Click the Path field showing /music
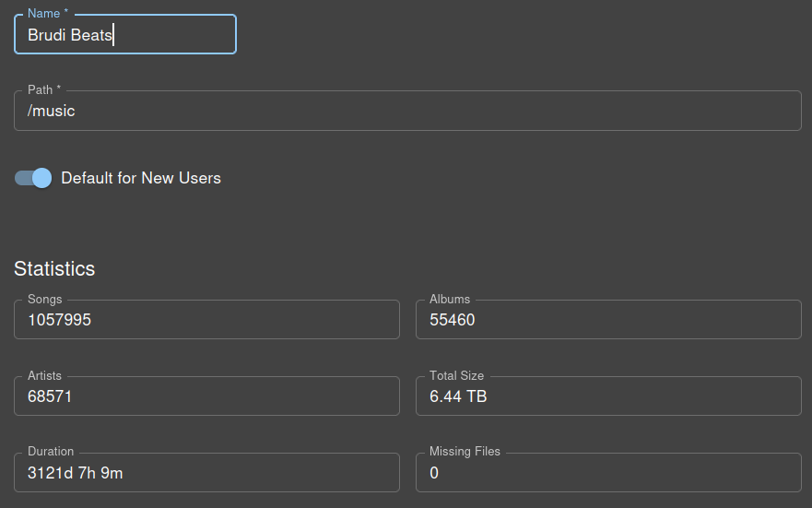812x508 pixels. pos(407,111)
